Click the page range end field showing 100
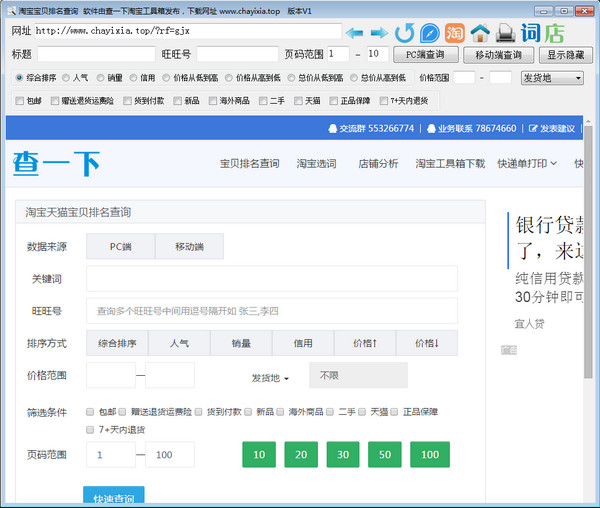The width and height of the screenshot is (600, 508). tap(170, 454)
